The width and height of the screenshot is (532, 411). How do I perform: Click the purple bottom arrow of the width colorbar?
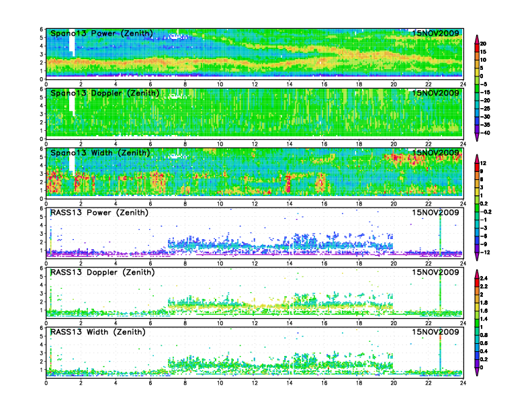point(477,257)
